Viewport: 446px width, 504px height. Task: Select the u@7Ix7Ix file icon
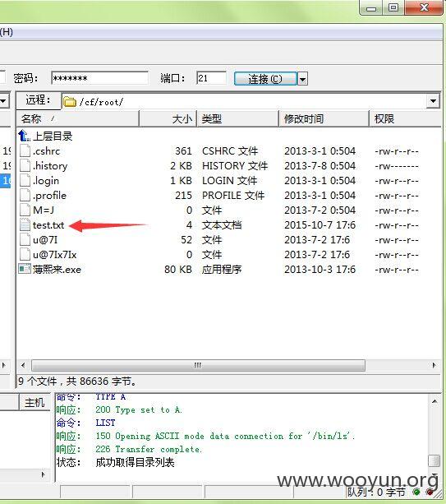[x=25, y=255]
